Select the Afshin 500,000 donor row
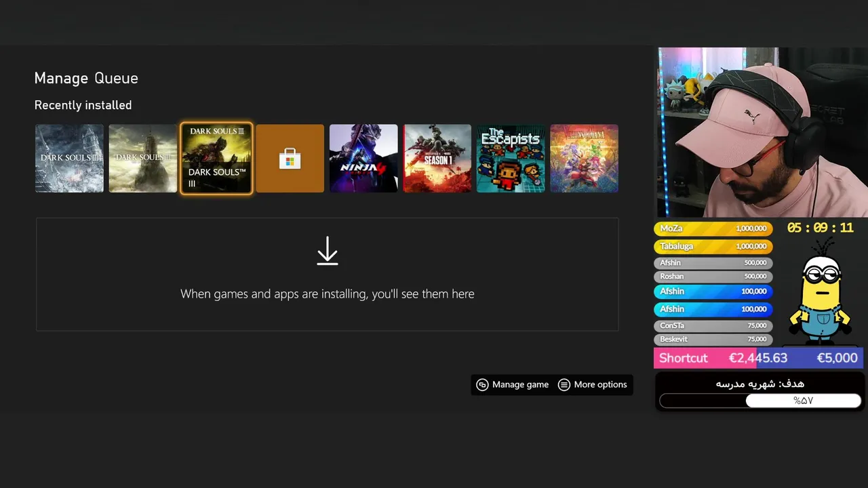Viewport: 868px width, 488px height. pyautogui.click(x=713, y=263)
